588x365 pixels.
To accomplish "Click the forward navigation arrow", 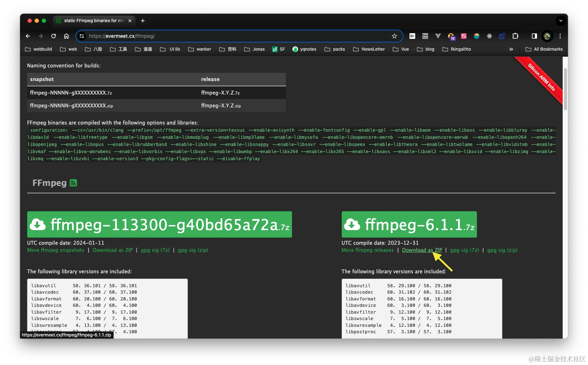I will tap(41, 36).
